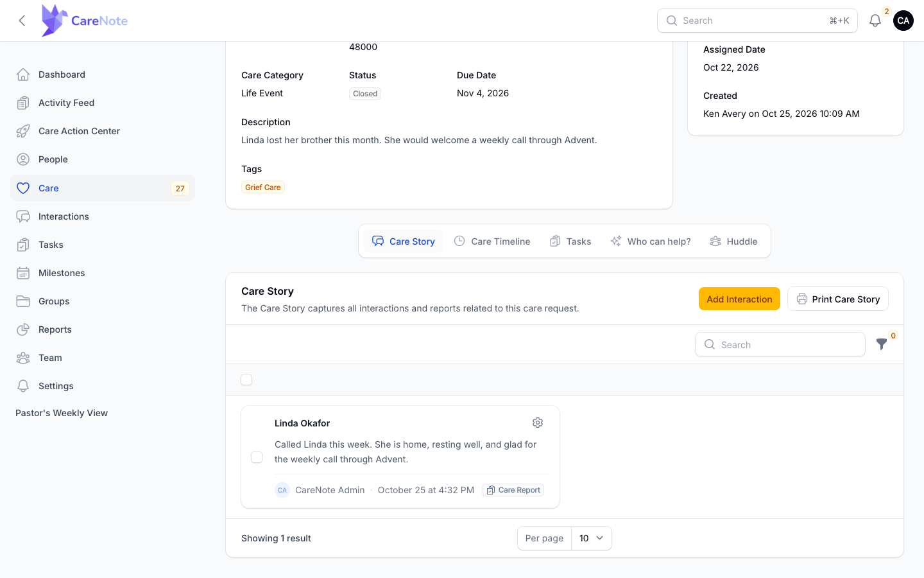
Task: Open the Tasks tab of the care request
Action: [570, 241]
